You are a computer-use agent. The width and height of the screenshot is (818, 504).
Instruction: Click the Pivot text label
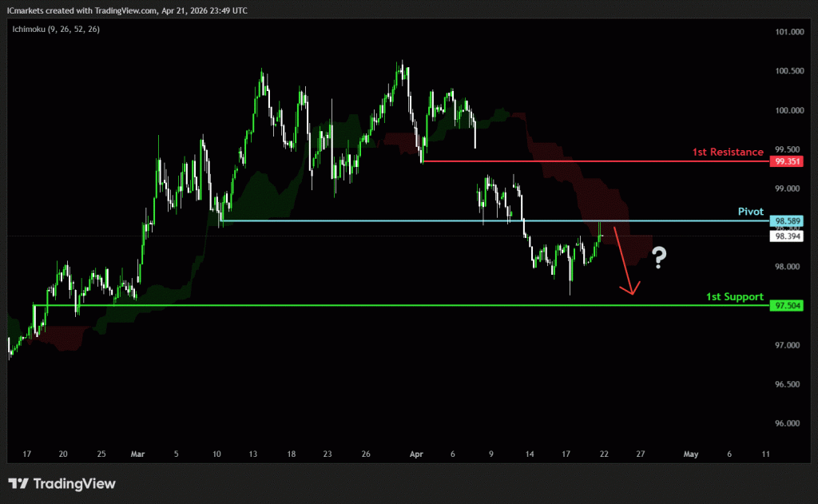point(751,211)
